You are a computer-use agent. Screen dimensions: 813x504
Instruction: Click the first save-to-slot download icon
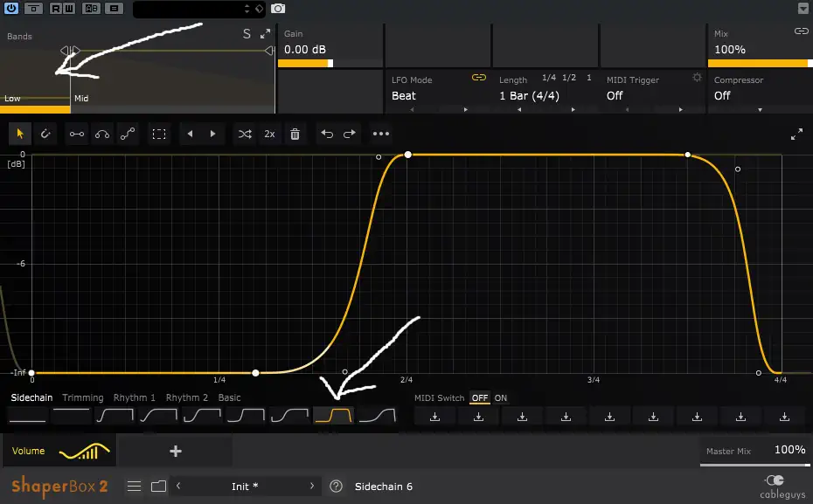[x=435, y=417]
